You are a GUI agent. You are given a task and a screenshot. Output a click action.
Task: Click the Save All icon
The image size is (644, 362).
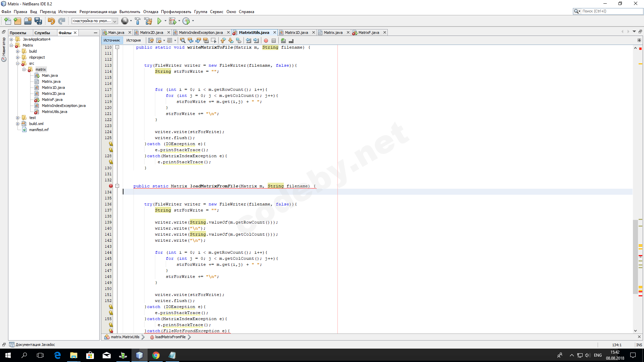[x=38, y=21]
